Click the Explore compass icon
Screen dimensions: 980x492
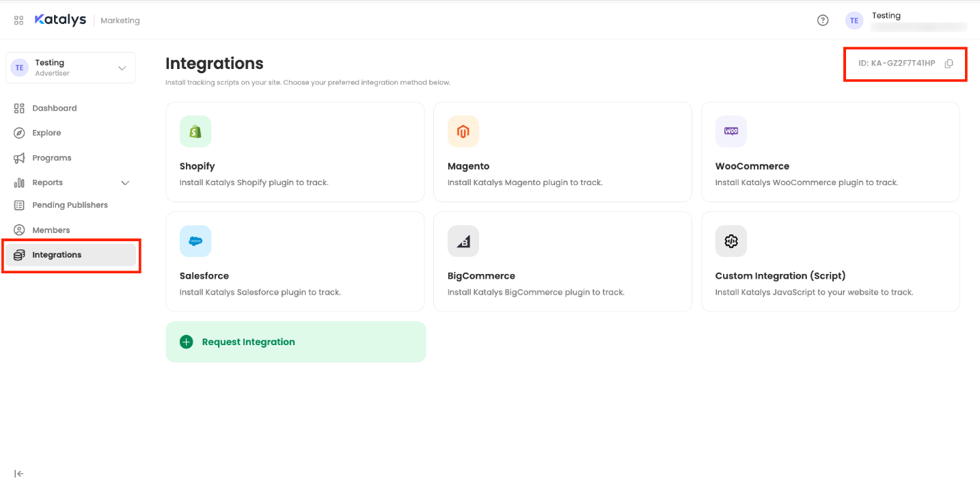coord(19,133)
